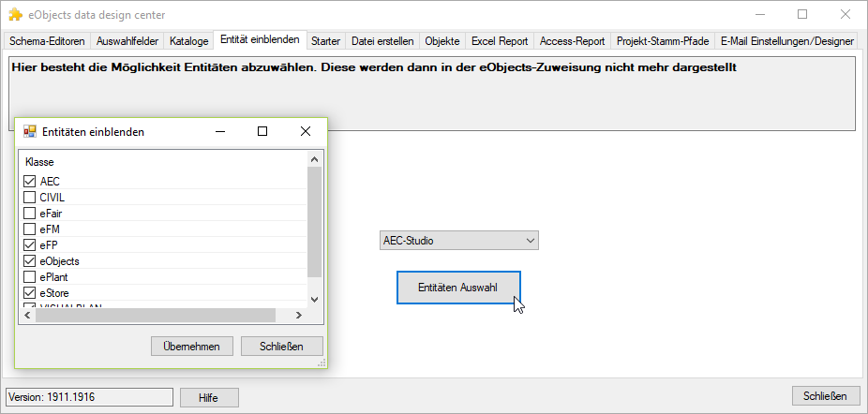Viewport: 868px width, 414px height.
Task: Minimize the Entitäten einblenden dialog
Action: (220, 131)
